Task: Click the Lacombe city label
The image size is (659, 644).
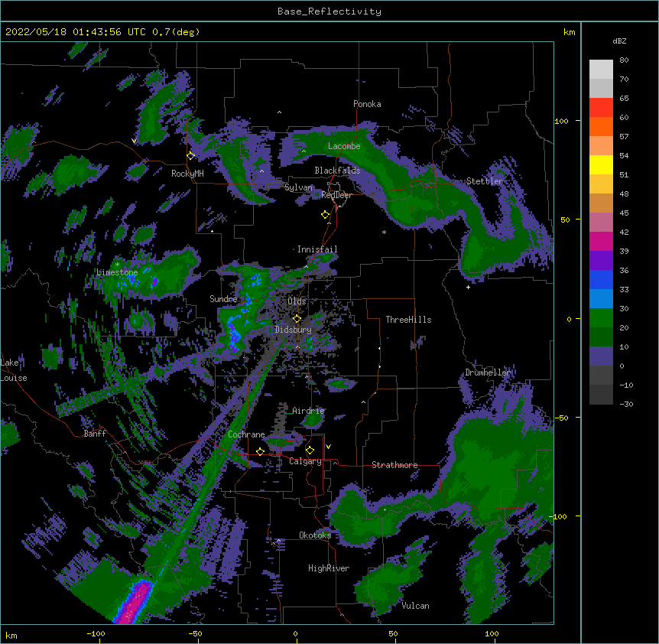Action: coord(344,146)
